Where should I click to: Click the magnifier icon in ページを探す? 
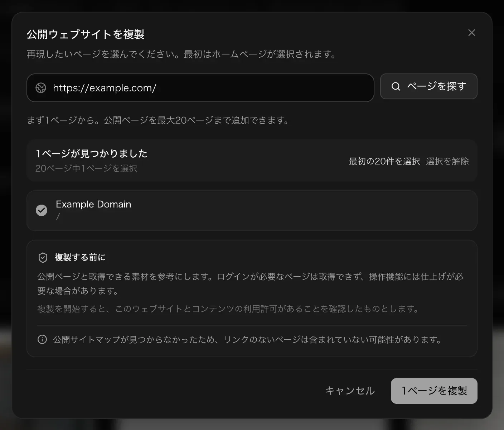(x=396, y=86)
